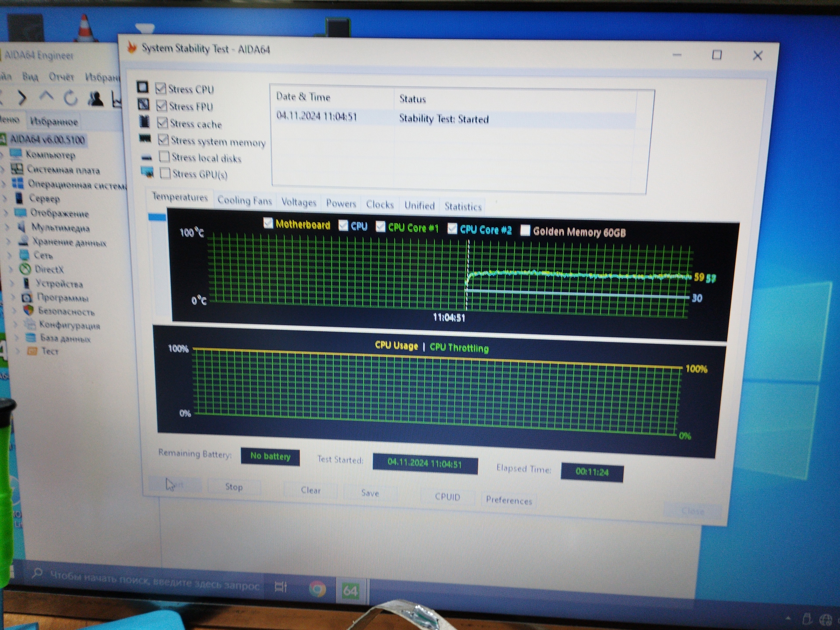The height and width of the screenshot is (630, 840).
Task: Click the user icon in the AIDA64 Engineer toolbar
Action: tap(95, 99)
